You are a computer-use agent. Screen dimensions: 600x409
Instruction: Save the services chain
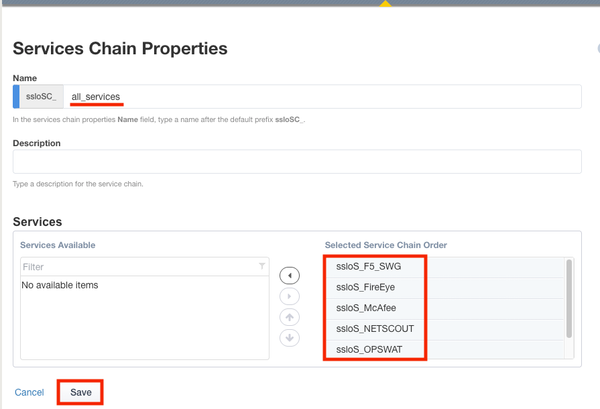click(x=80, y=392)
